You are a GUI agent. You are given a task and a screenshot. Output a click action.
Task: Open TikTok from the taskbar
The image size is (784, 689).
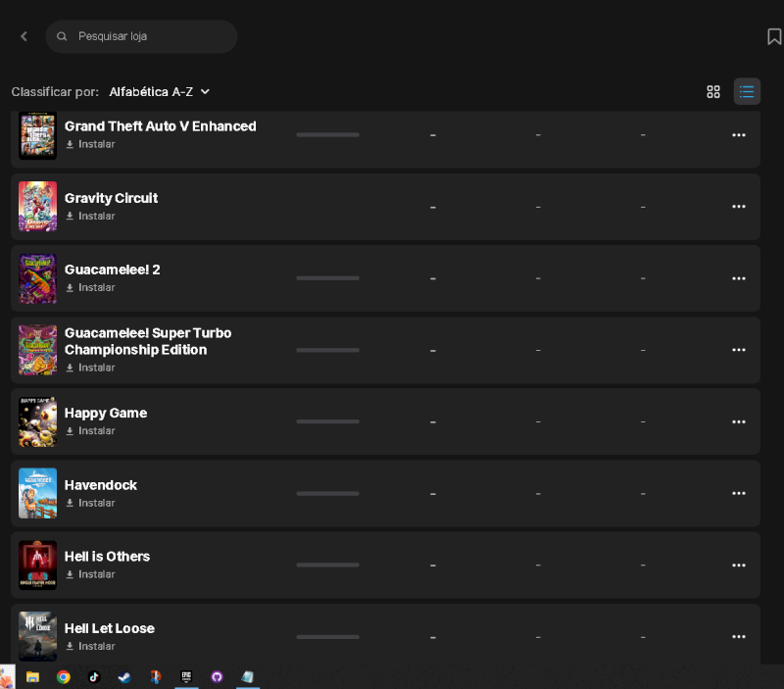coord(94,677)
